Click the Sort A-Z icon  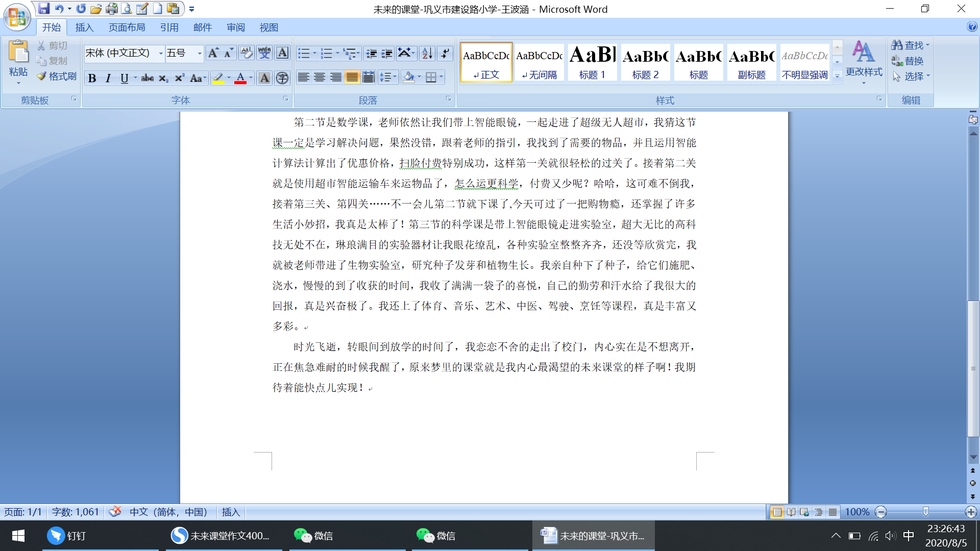click(427, 53)
